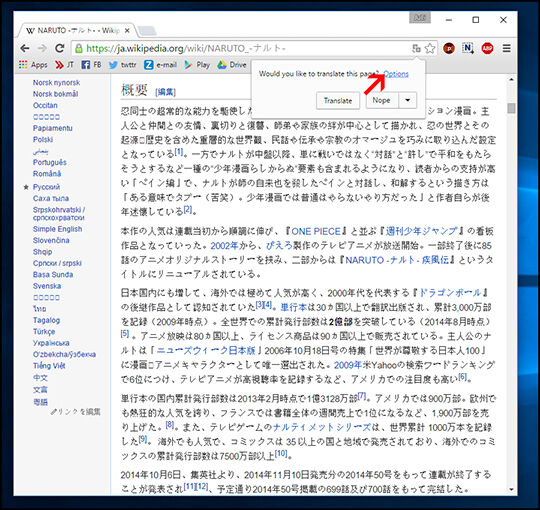Close the NARUTO Wikipedia tab
The height and width of the screenshot is (510, 540).
click(127, 31)
